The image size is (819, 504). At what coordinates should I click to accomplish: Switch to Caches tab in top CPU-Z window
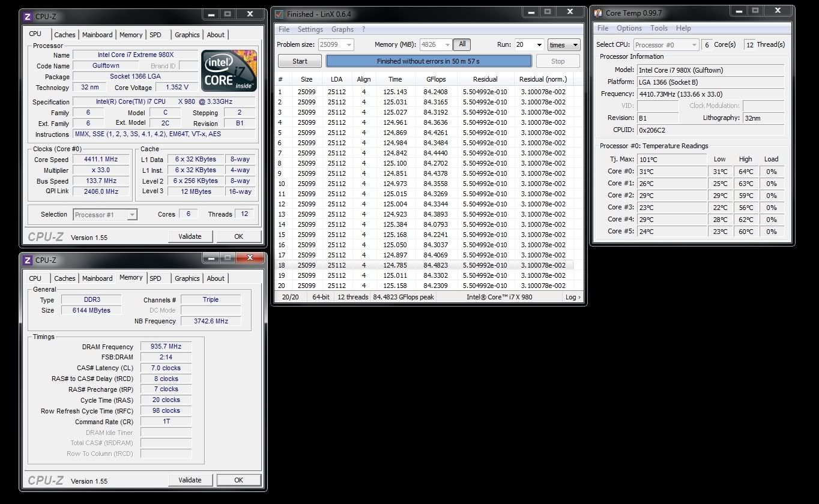coord(65,35)
